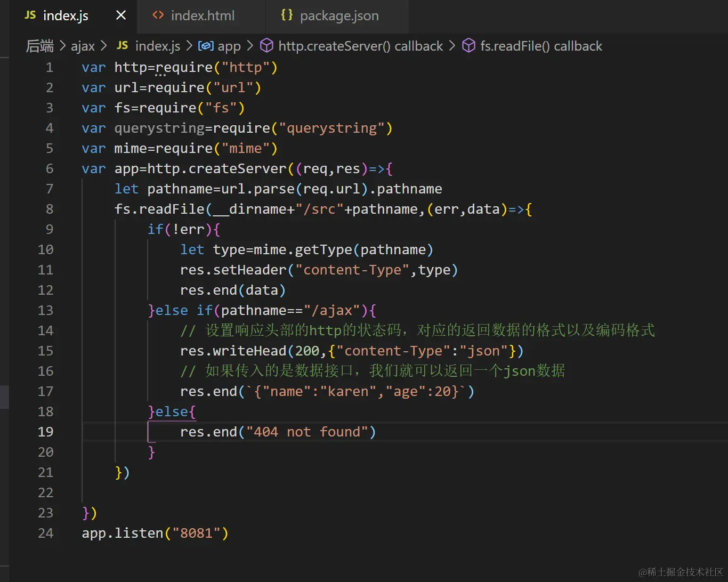The width and height of the screenshot is (728, 582).
Task: Click the "querystring" string literal in line 4
Action: coord(331,128)
